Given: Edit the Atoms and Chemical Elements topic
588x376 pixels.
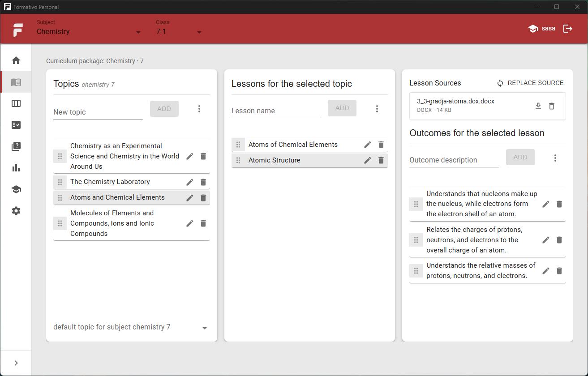Looking at the screenshot, I should 190,198.
